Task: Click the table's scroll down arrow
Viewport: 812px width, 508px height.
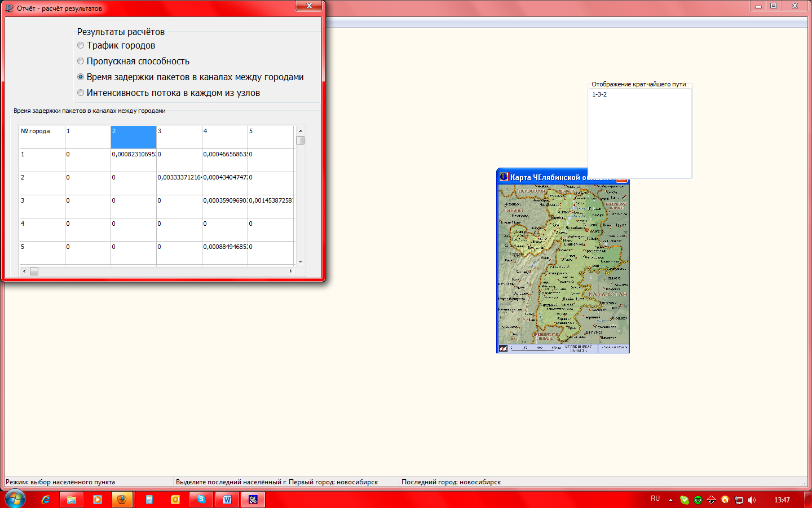Action: click(x=301, y=261)
